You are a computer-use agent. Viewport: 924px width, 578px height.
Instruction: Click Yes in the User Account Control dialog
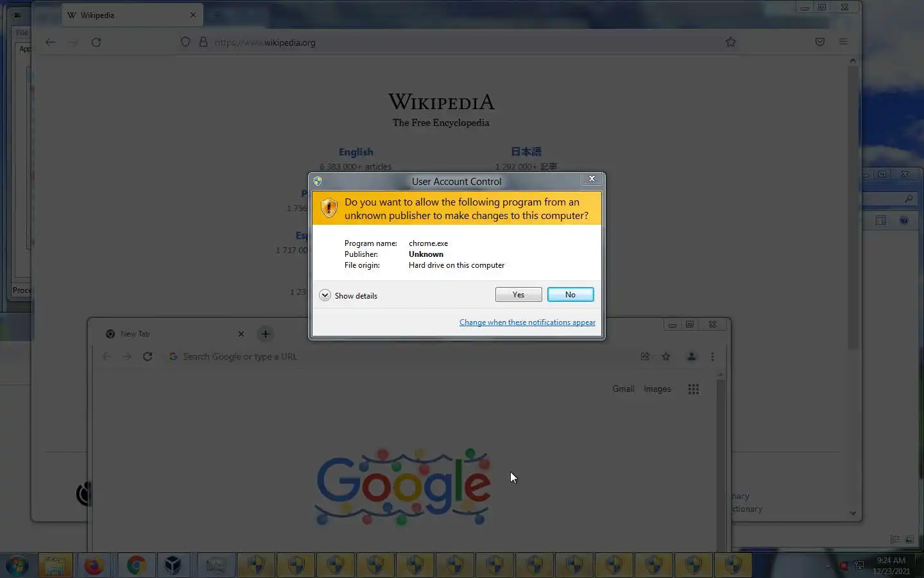[518, 294]
